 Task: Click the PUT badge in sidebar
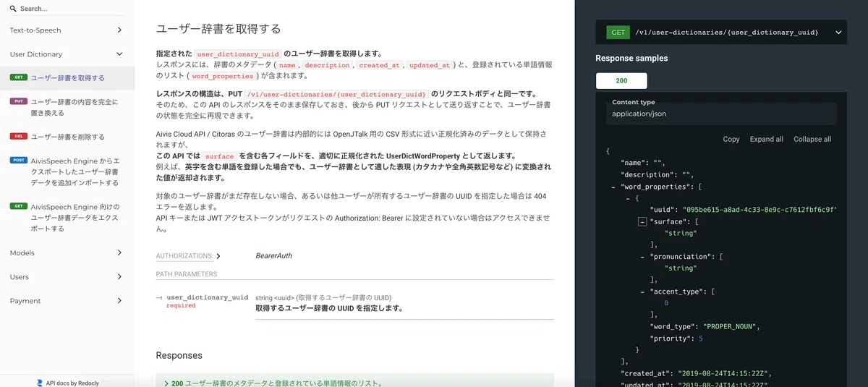[x=19, y=101]
